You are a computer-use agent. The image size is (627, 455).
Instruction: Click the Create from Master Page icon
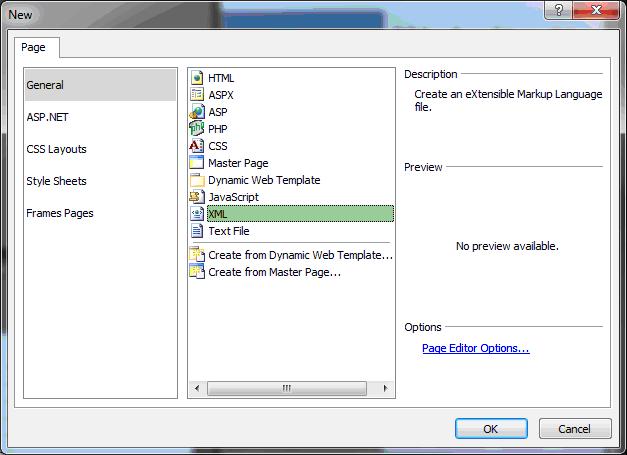click(x=197, y=272)
